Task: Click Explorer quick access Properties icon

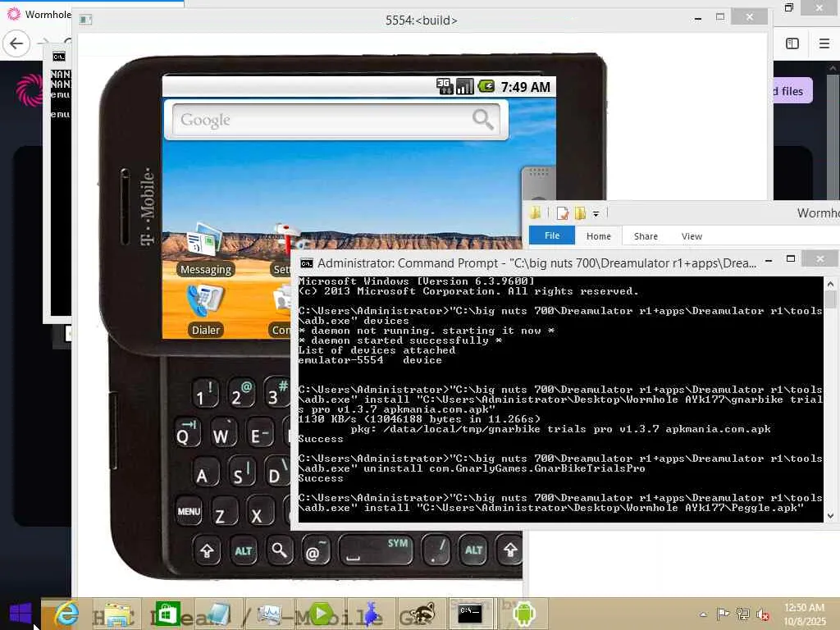Action: click(562, 213)
